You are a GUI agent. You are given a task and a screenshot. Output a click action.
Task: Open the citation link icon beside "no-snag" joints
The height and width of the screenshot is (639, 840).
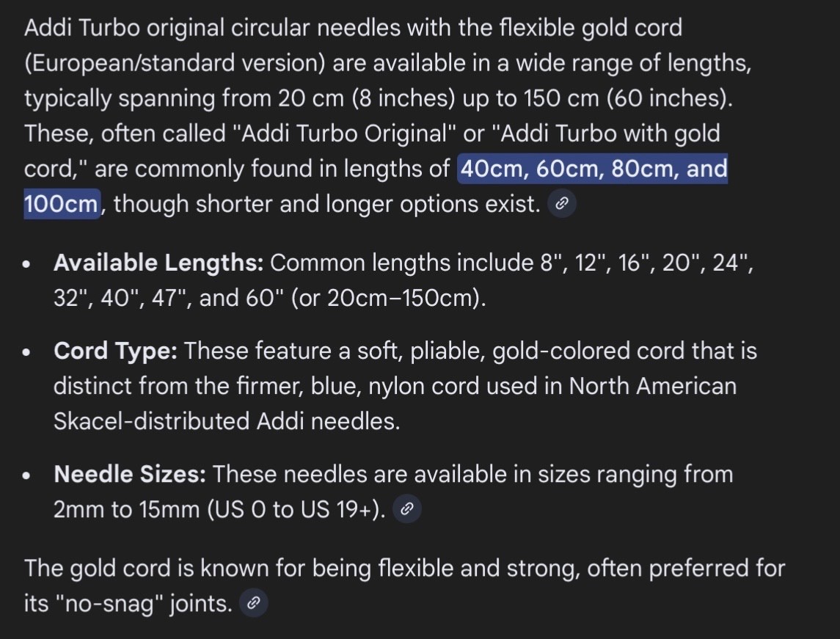(253, 603)
